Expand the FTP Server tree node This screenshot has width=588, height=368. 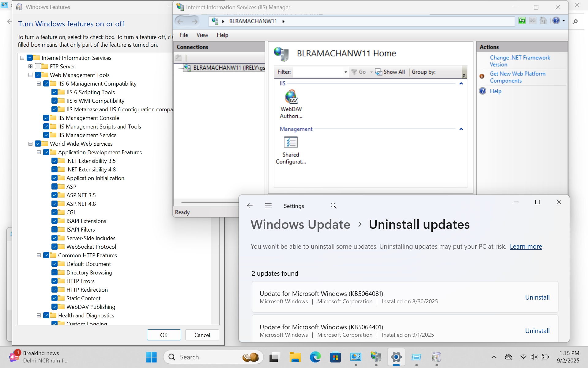(30, 66)
